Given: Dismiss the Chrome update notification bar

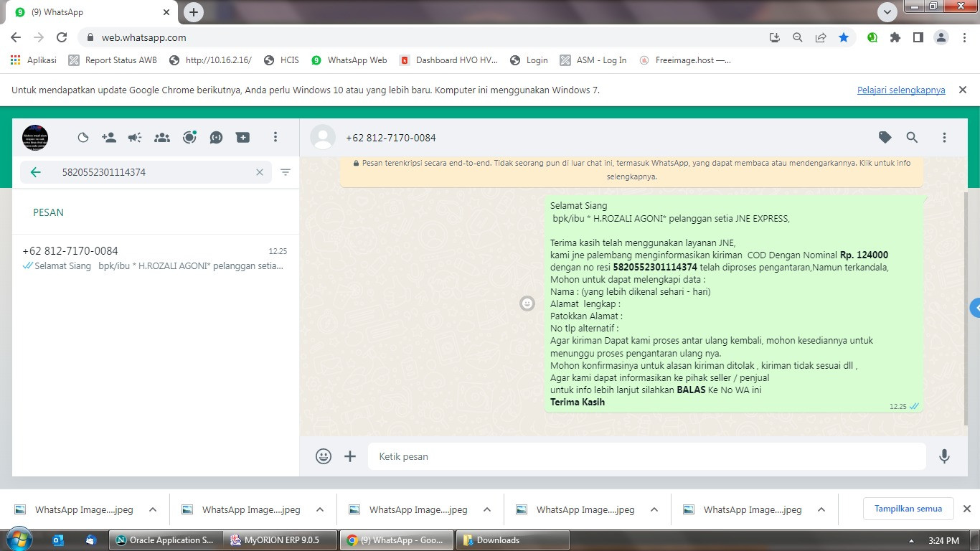Looking at the screenshot, I should (x=963, y=90).
